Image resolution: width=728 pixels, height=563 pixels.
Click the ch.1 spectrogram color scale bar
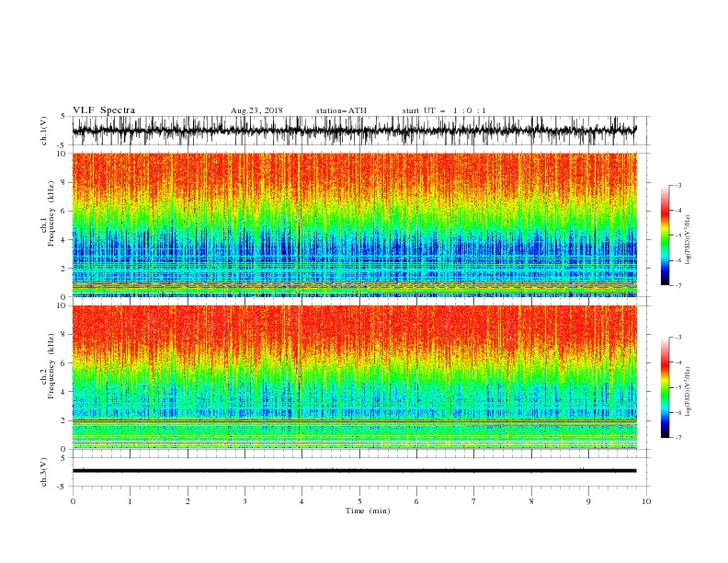tap(665, 236)
